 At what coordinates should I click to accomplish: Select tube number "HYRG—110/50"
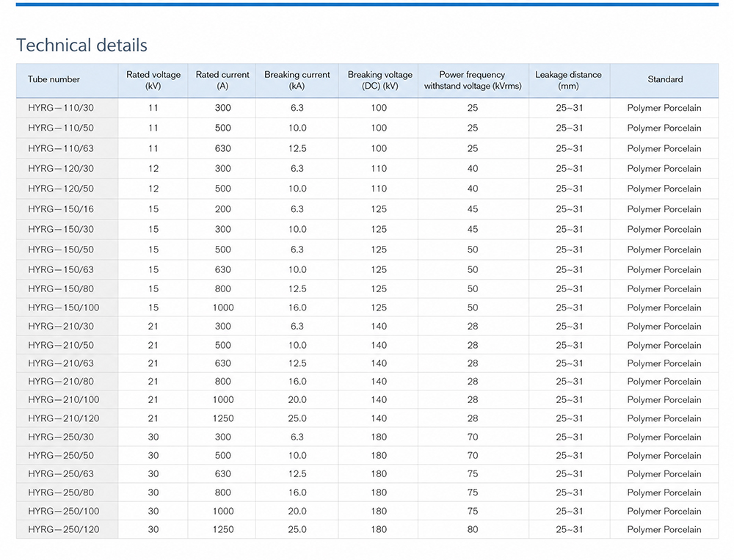(61, 128)
